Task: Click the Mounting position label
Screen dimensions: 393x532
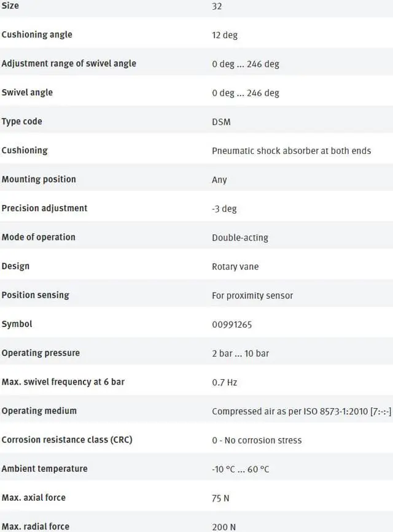Action: coord(39,179)
